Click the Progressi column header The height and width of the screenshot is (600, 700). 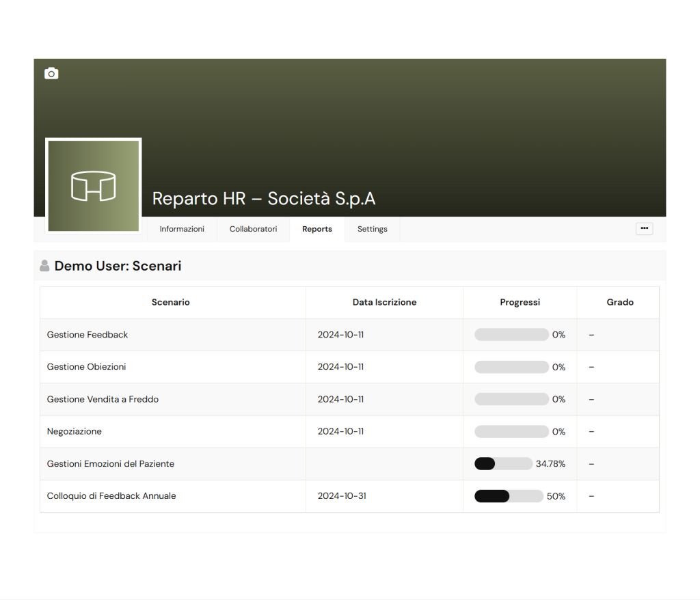(520, 302)
